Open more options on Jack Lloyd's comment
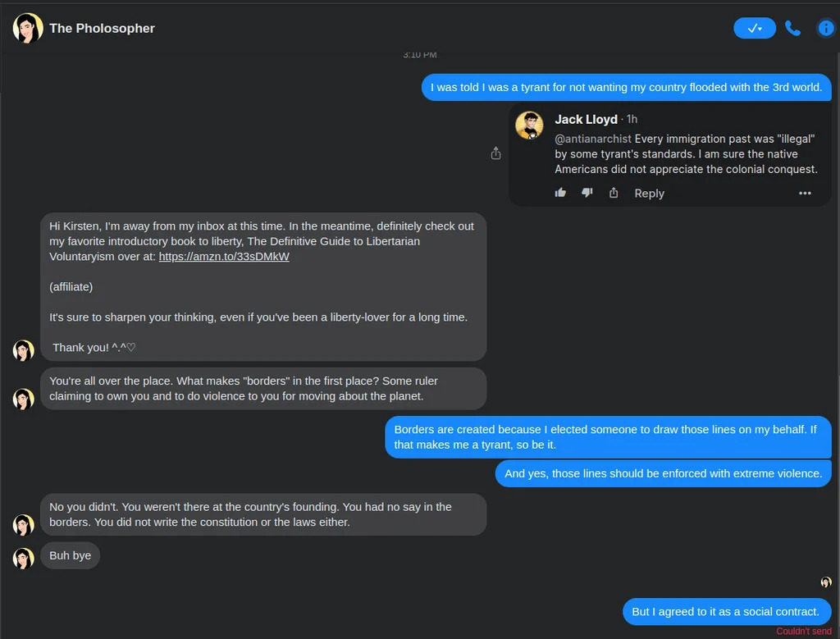The height and width of the screenshot is (639, 840). [805, 194]
